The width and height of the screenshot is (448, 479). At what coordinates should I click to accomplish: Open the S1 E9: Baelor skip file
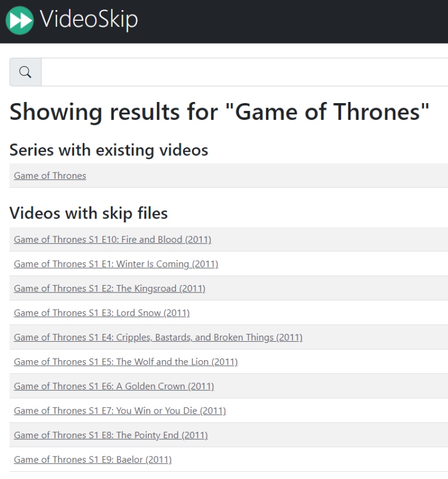(92, 459)
